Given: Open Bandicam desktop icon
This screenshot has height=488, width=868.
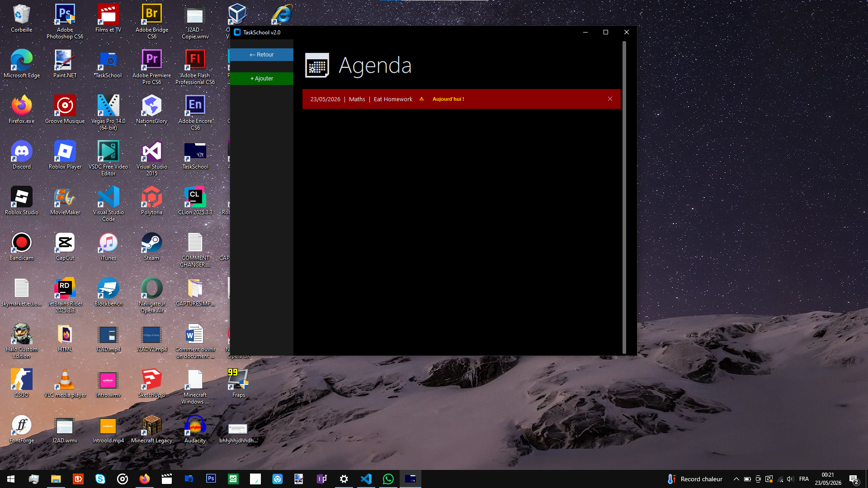Looking at the screenshot, I should [x=22, y=247].
